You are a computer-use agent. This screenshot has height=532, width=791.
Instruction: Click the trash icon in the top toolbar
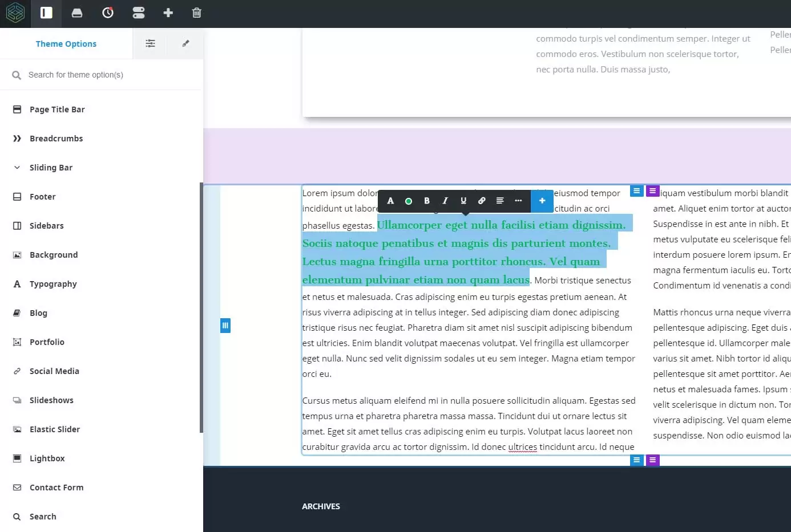coord(196,13)
